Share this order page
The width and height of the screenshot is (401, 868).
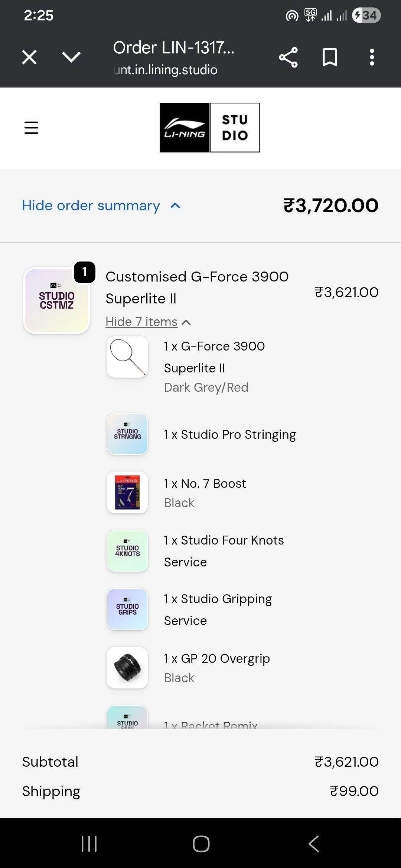[288, 57]
